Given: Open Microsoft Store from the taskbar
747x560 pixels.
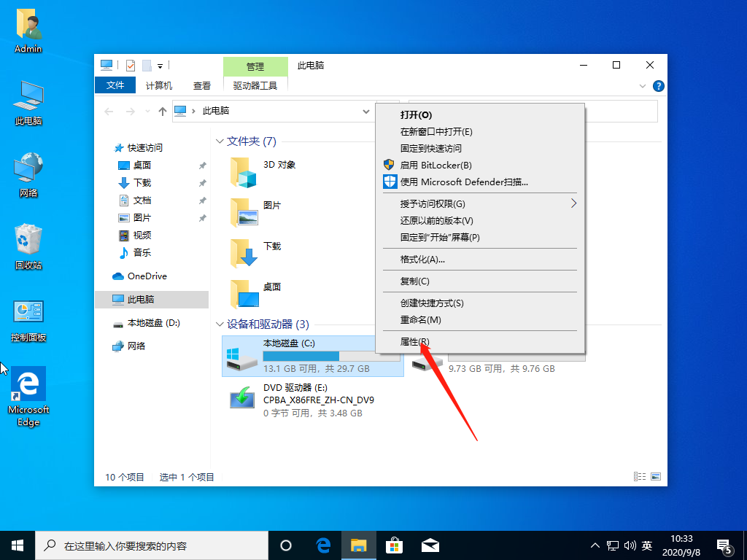Looking at the screenshot, I should point(394,545).
